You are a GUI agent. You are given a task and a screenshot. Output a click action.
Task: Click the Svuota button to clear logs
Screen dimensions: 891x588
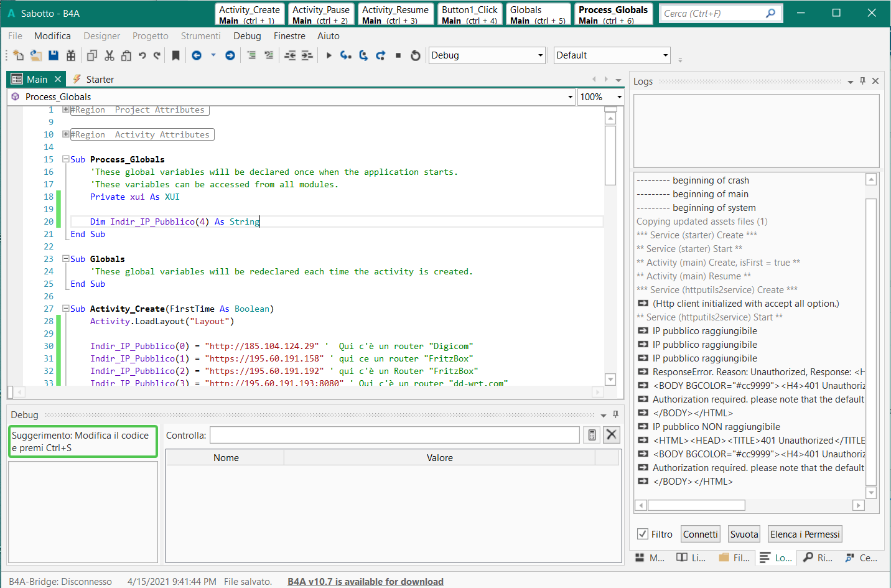(x=744, y=534)
